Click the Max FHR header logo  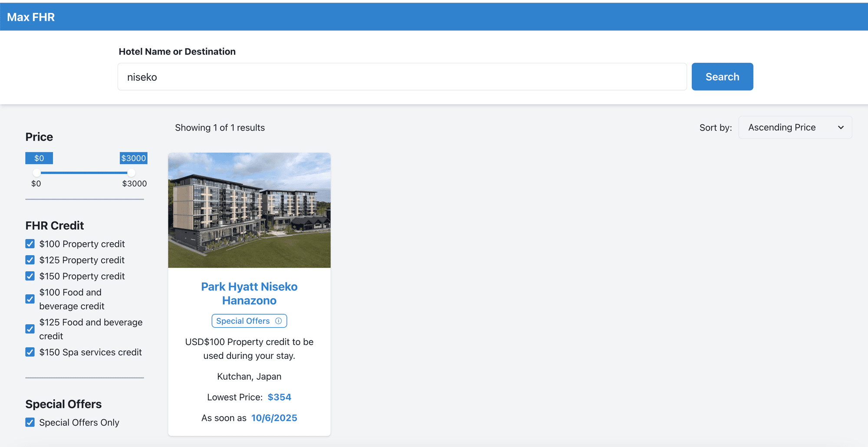(x=31, y=17)
